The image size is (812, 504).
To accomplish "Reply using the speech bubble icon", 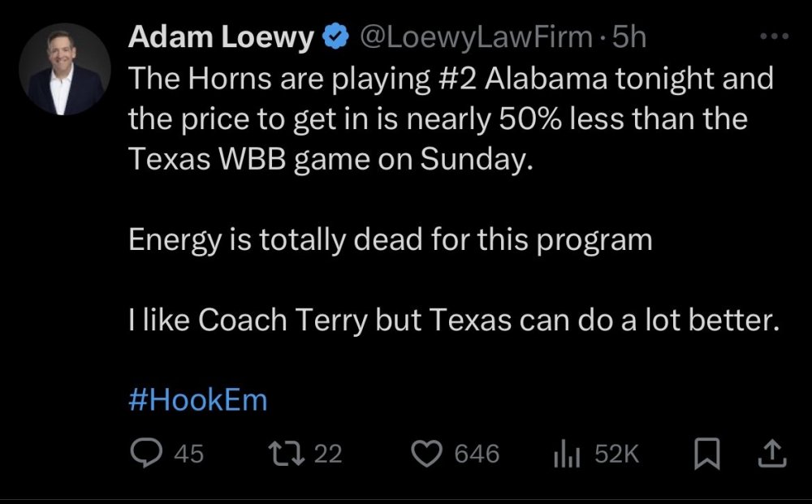I will click(147, 454).
